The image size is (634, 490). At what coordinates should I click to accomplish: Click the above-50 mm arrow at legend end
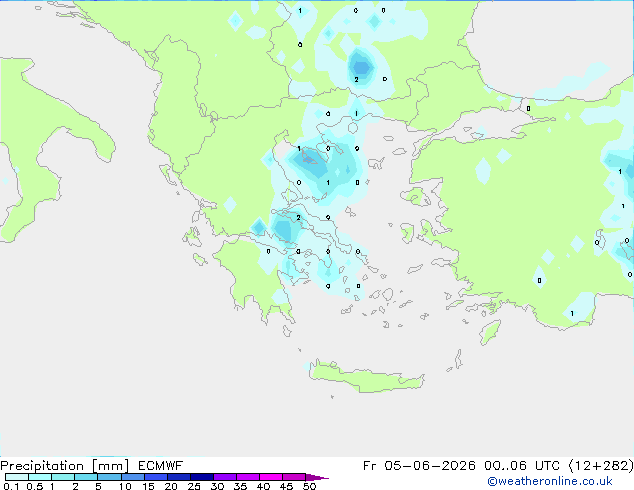click(317, 477)
